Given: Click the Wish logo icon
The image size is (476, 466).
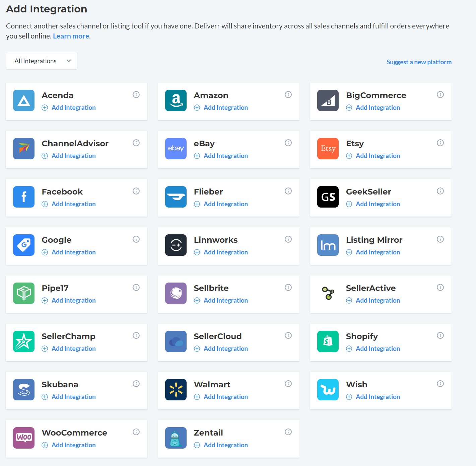Looking at the screenshot, I should coord(328,390).
